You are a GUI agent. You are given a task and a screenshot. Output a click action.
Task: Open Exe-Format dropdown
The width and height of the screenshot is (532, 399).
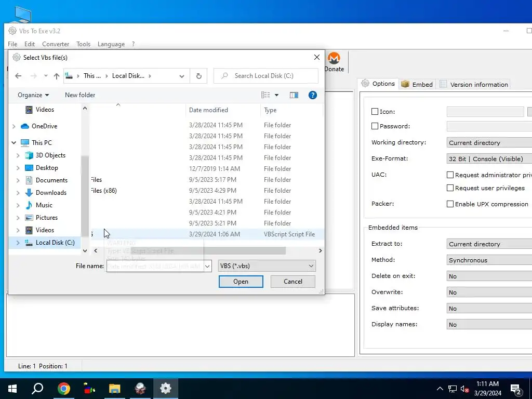coord(489,159)
